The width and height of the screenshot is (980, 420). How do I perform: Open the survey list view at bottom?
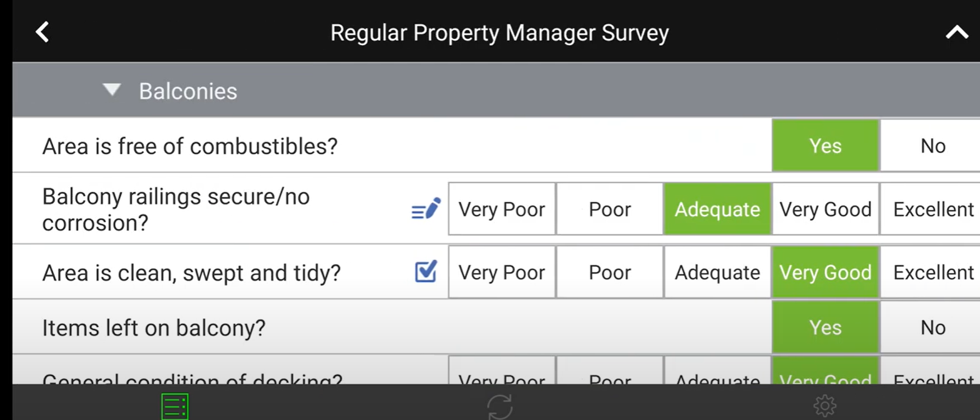(x=174, y=405)
